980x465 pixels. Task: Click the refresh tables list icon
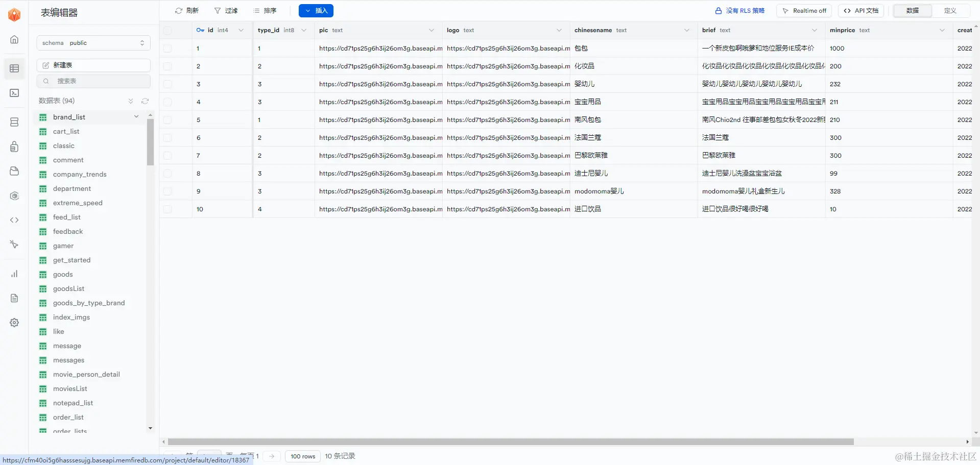[145, 101]
